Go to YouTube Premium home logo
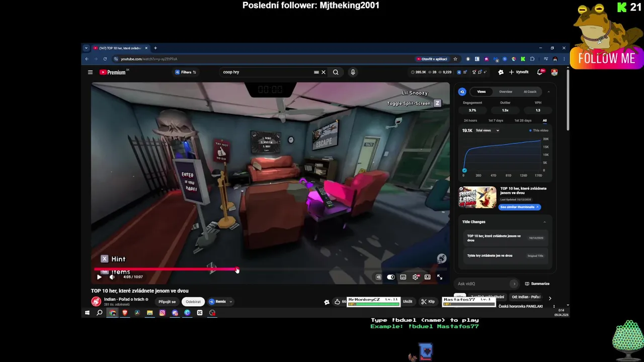This screenshot has width=644, height=362. point(113,72)
